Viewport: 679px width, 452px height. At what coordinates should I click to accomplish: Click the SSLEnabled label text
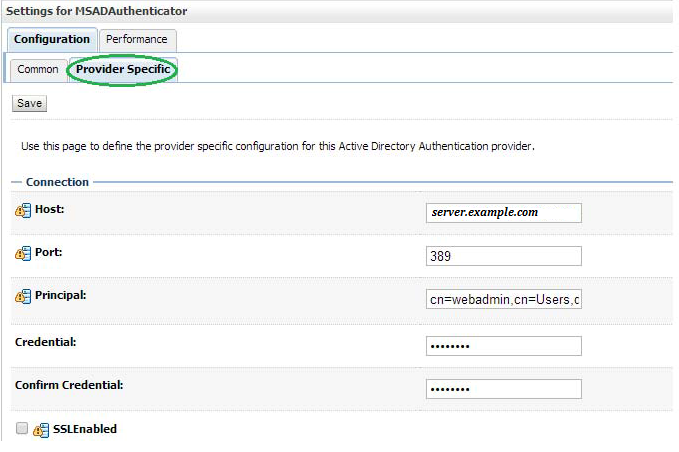click(85, 429)
